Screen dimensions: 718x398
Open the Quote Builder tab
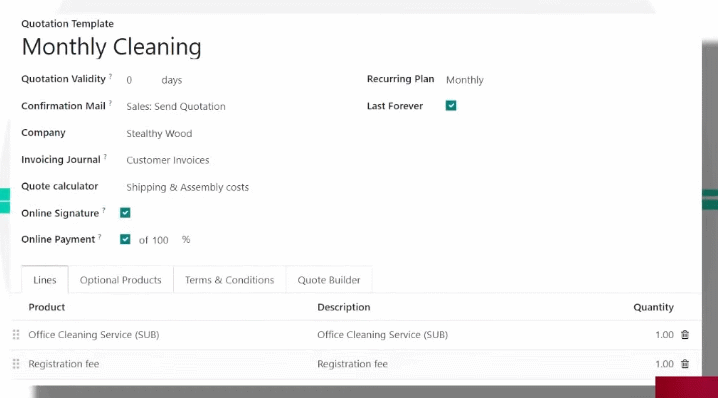[x=329, y=280]
